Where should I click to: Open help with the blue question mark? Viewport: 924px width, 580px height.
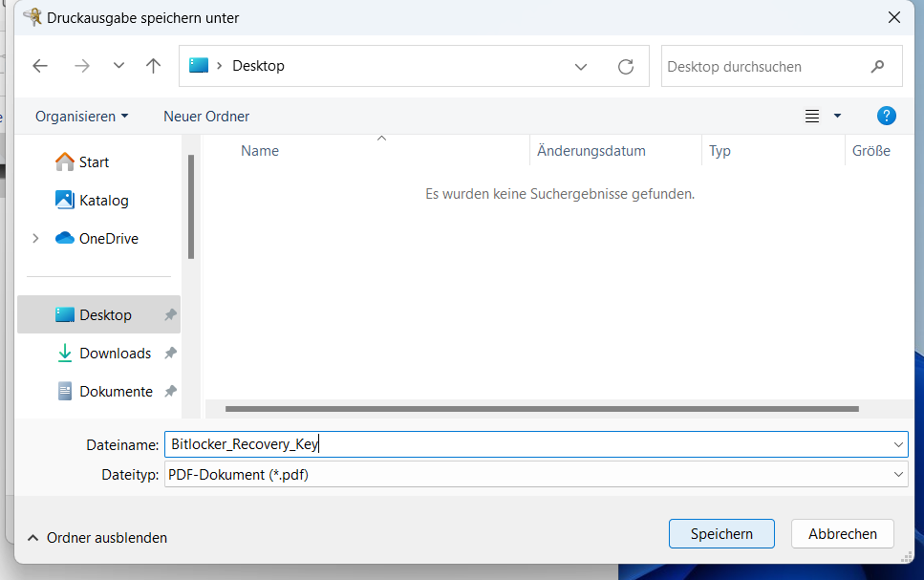(x=887, y=116)
